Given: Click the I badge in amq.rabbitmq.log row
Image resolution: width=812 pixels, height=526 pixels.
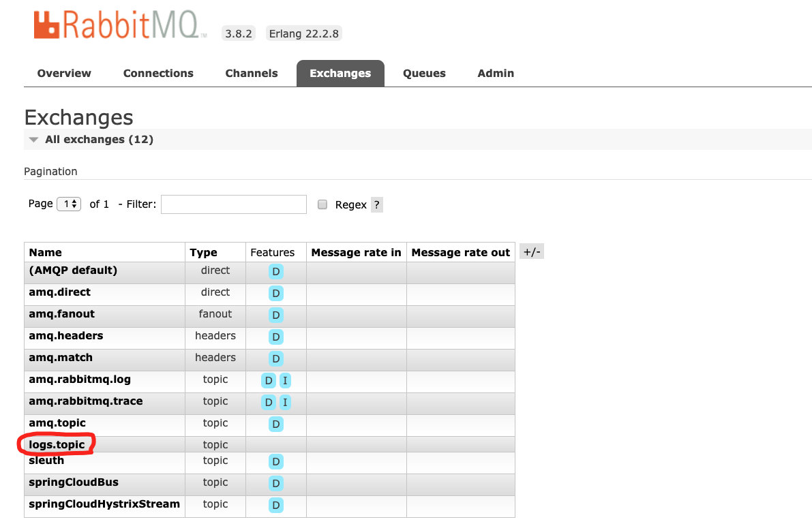Looking at the screenshot, I should pos(285,380).
